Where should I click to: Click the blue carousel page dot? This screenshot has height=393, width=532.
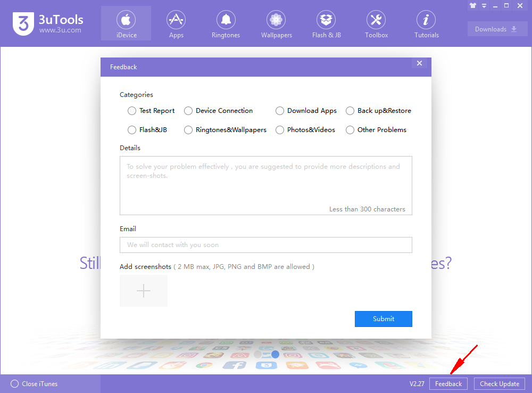click(x=275, y=354)
